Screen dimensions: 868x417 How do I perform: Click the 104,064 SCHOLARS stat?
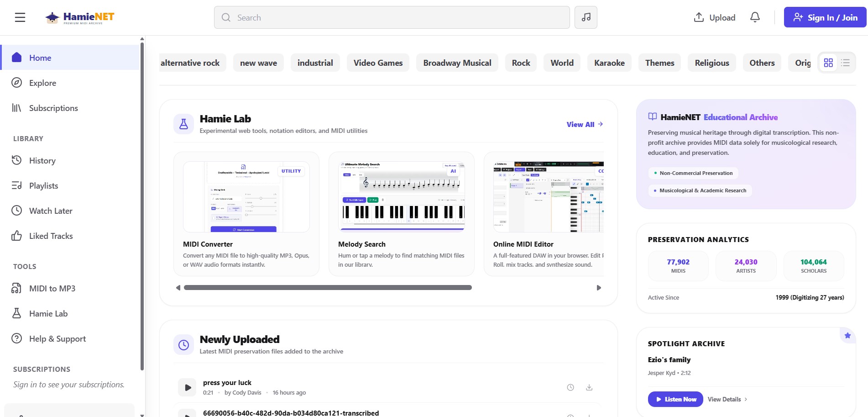tap(814, 266)
